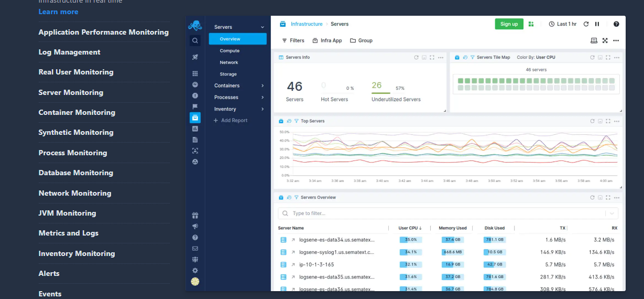Open the filter field dropdown chevron

coord(611,213)
